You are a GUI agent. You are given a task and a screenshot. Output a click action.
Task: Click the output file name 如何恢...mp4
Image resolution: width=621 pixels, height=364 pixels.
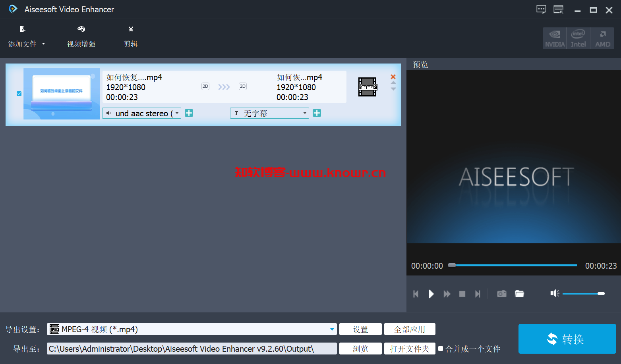click(x=300, y=77)
